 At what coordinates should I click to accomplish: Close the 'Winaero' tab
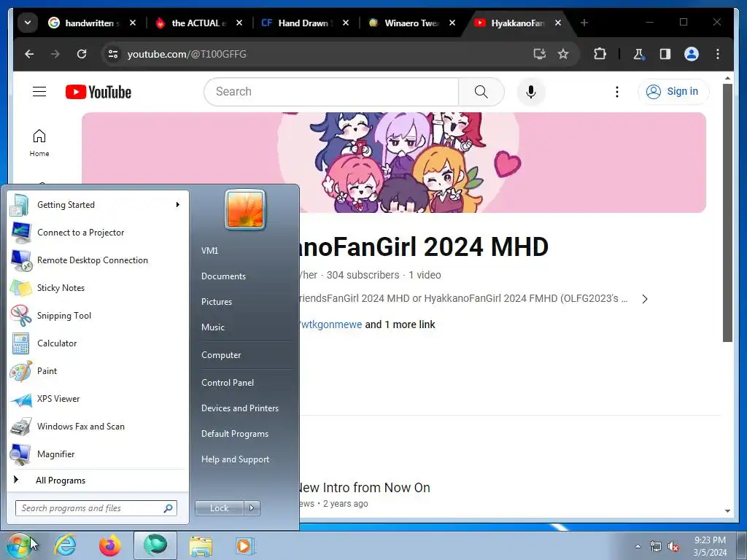pyautogui.click(x=452, y=23)
